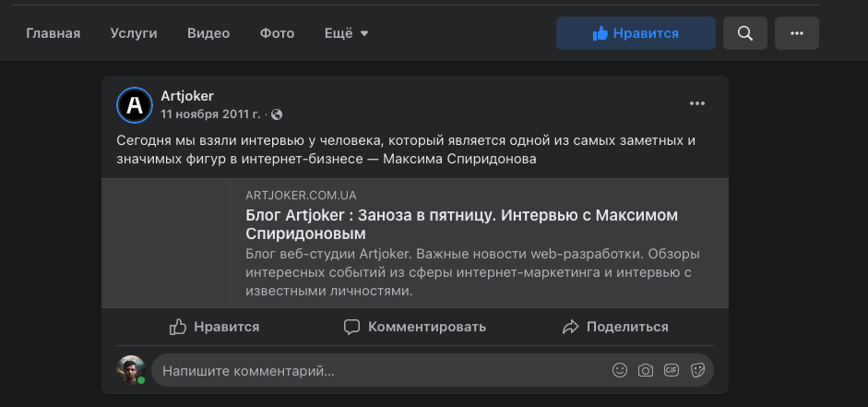Open the Блог Artjoker article title link

click(x=462, y=224)
